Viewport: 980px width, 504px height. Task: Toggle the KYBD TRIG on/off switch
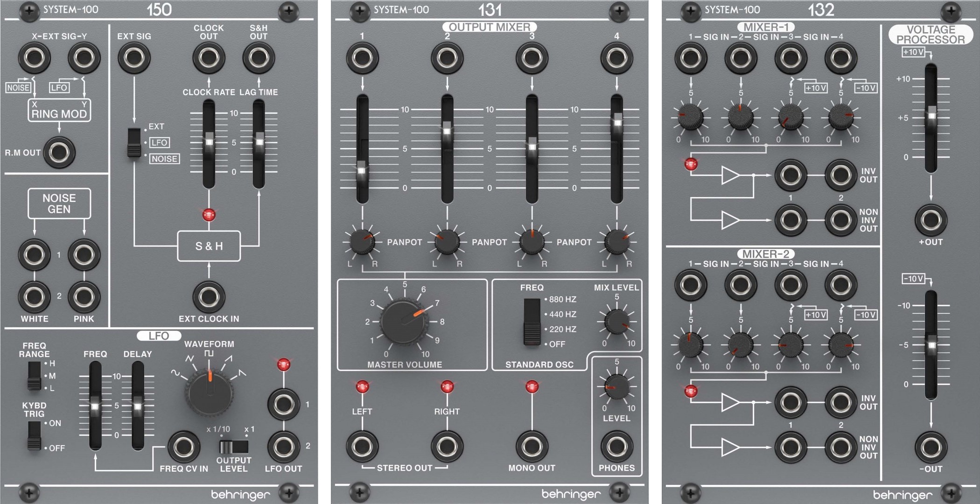coord(34,435)
